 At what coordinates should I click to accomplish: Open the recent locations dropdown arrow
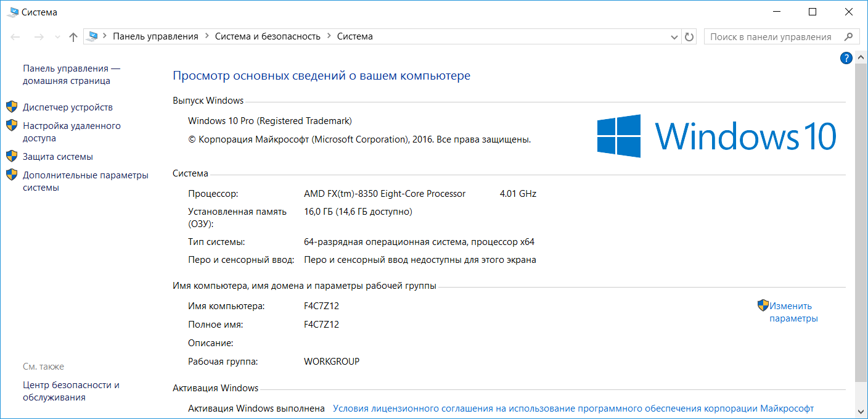click(x=57, y=37)
